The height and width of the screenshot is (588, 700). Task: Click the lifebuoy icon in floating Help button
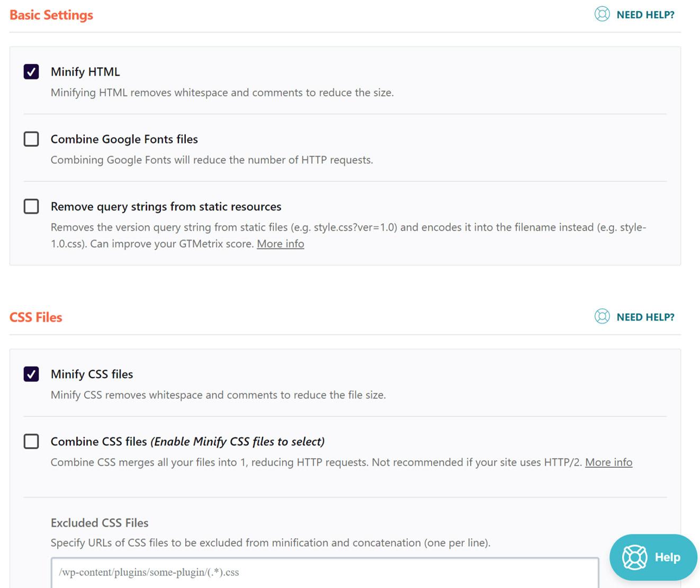tap(634, 557)
